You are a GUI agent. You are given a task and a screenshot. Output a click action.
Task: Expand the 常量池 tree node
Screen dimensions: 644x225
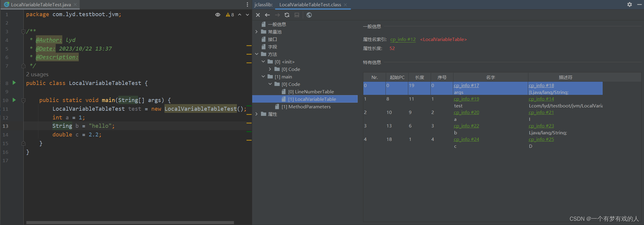[256, 32]
